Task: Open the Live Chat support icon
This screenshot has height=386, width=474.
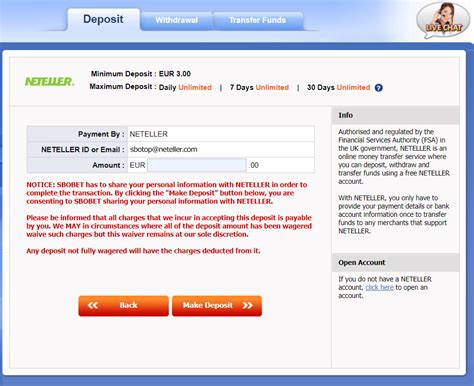Action: [x=443, y=21]
